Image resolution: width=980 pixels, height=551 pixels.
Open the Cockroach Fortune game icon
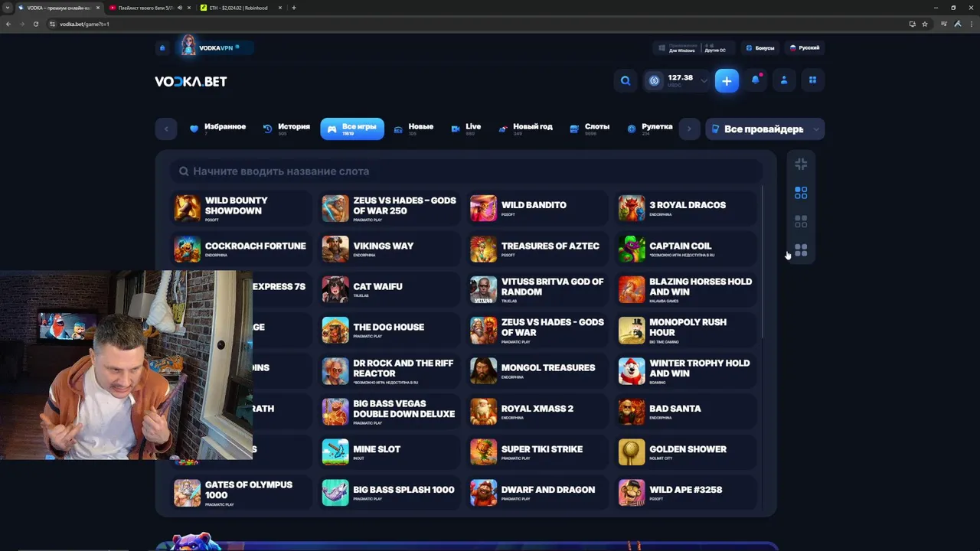[x=187, y=249]
